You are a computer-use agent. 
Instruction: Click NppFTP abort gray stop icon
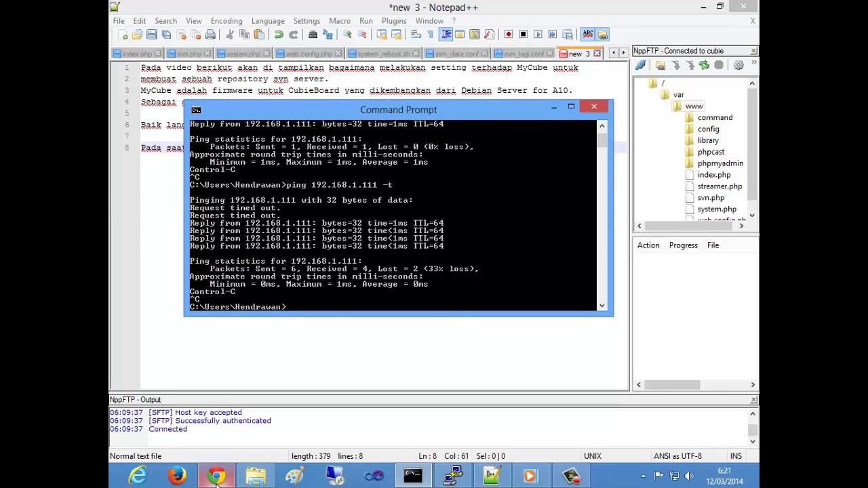[719, 65]
